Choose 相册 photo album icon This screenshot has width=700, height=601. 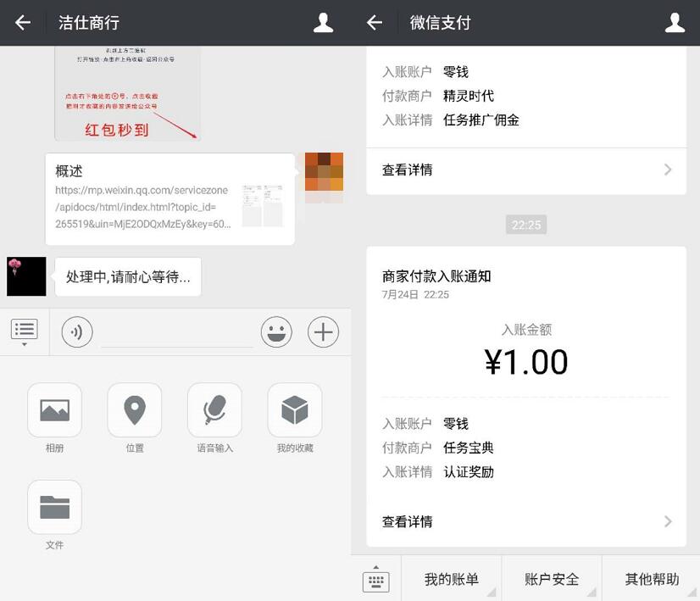click(x=54, y=410)
